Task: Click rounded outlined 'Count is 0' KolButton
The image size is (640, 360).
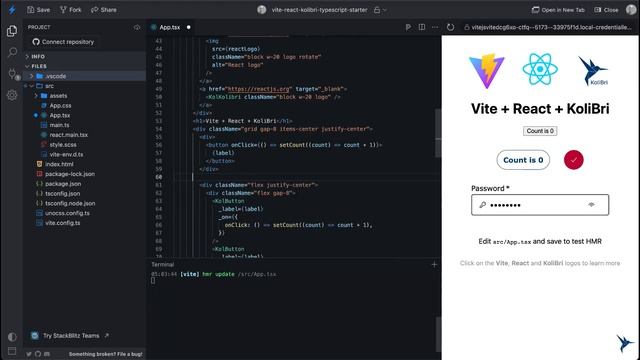Action: click(x=523, y=160)
